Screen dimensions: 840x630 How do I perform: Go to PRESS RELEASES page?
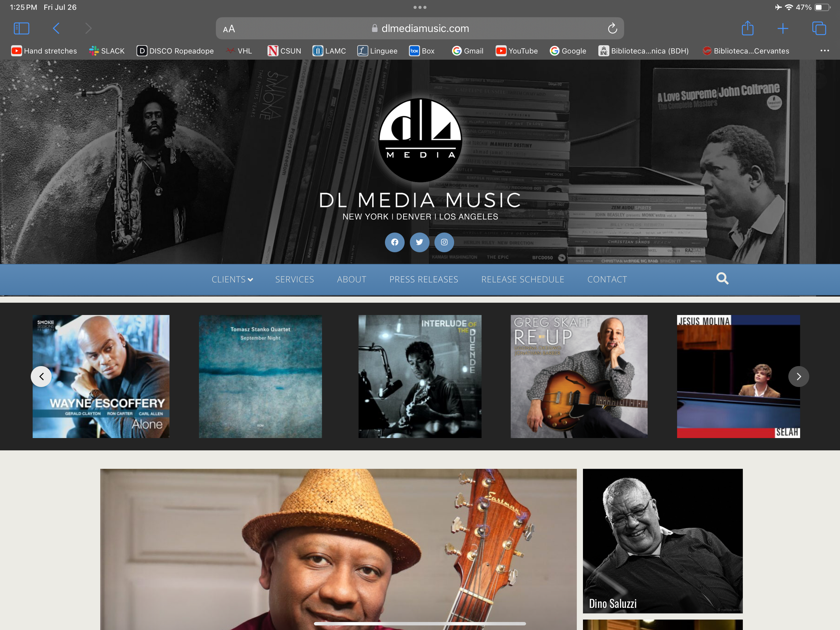coord(423,279)
